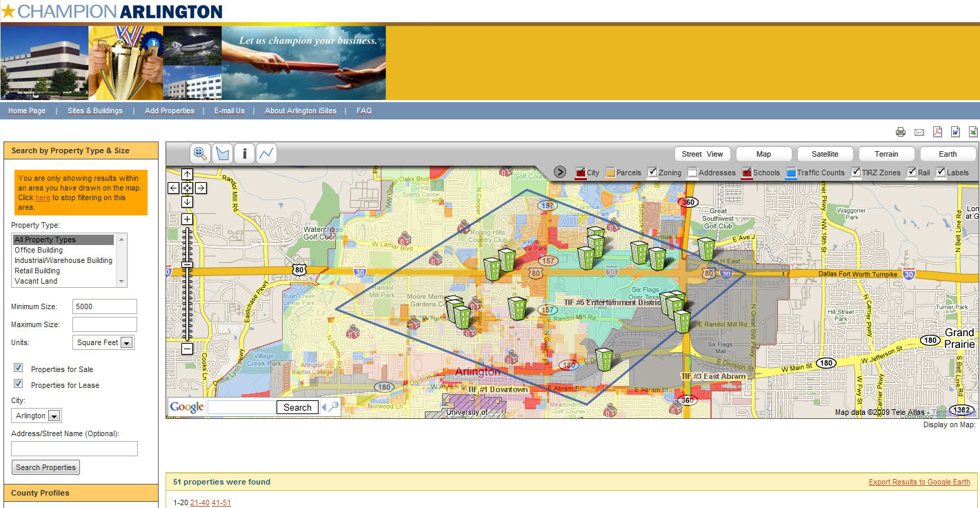Select the info identify tool
Image resolution: width=980 pixels, height=508 pixels.
(244, 153)
